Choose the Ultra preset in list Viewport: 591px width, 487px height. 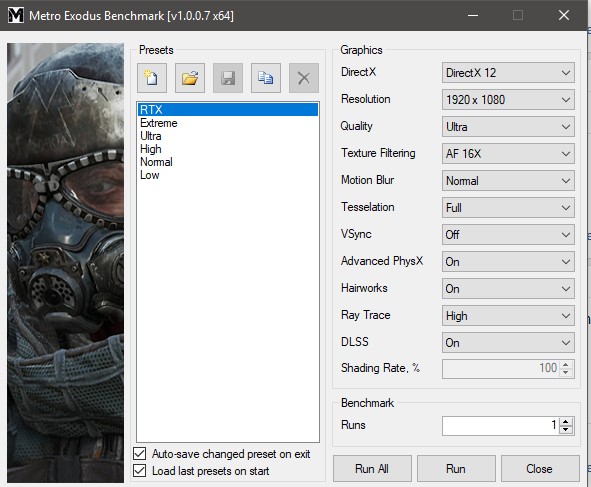click(228, 136)
